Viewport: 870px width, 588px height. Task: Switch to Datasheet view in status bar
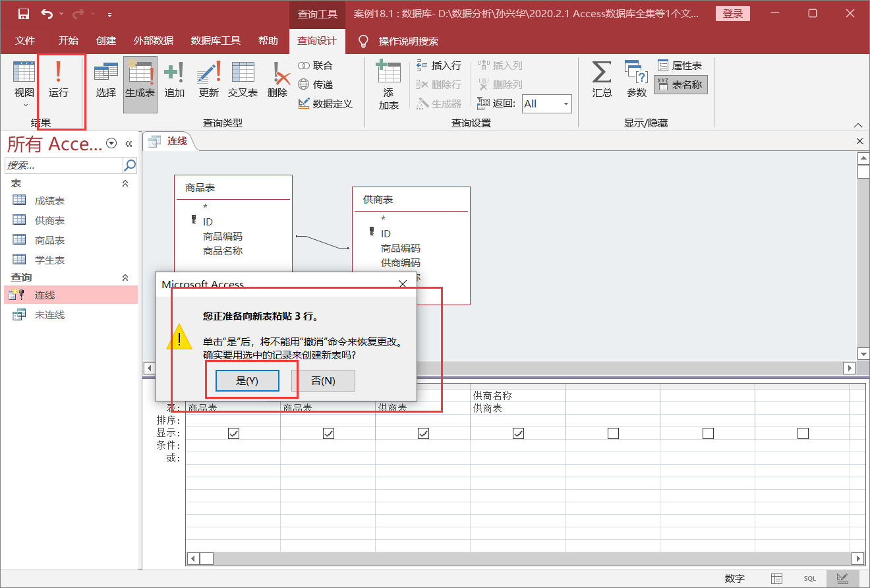click(777, 578)
